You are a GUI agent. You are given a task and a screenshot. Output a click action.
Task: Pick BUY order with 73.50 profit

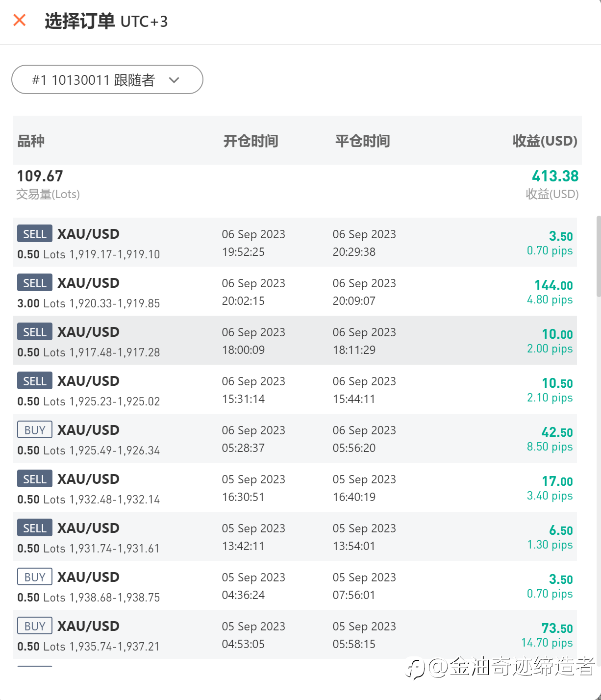click(x=295, y=634)
